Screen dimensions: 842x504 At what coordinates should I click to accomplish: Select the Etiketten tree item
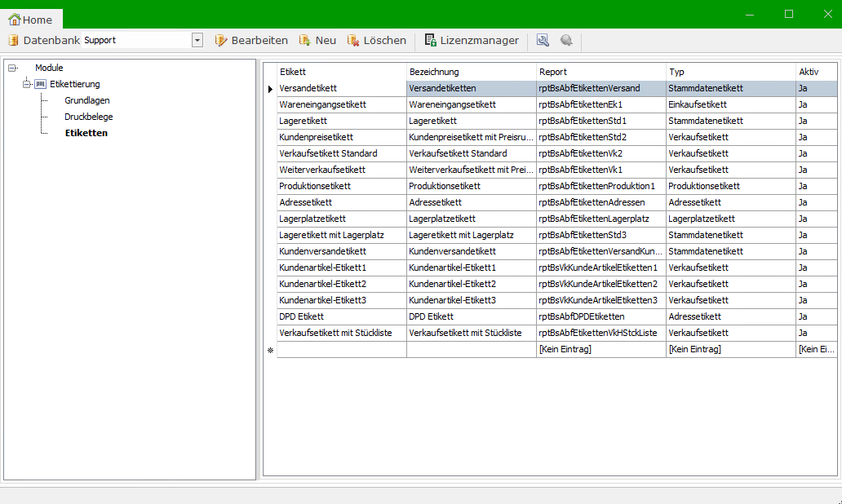[86, 133]
